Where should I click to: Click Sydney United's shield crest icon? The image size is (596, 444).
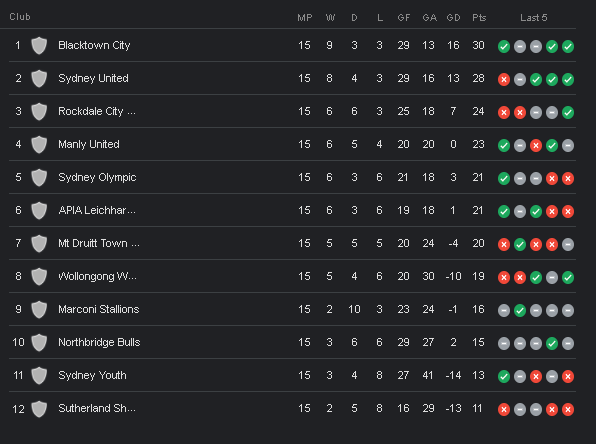pos(39,79)
